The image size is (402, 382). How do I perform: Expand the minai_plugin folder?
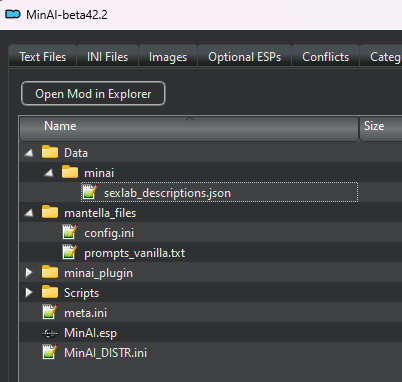point(29,272)
